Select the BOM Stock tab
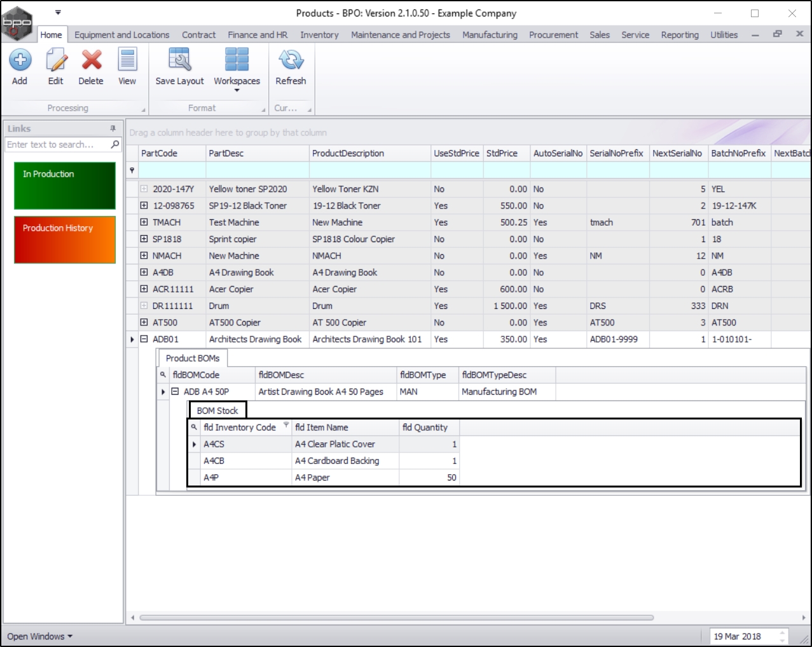 click(217, 411)
